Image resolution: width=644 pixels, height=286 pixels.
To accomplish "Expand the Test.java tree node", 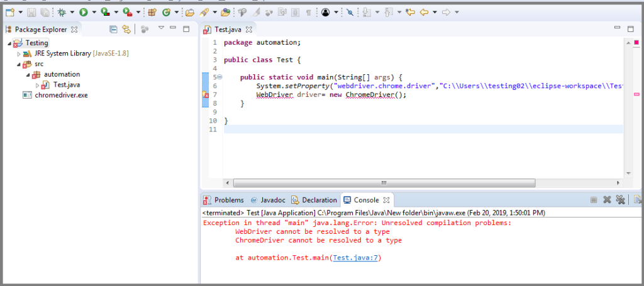I will [x=37, y=85].
